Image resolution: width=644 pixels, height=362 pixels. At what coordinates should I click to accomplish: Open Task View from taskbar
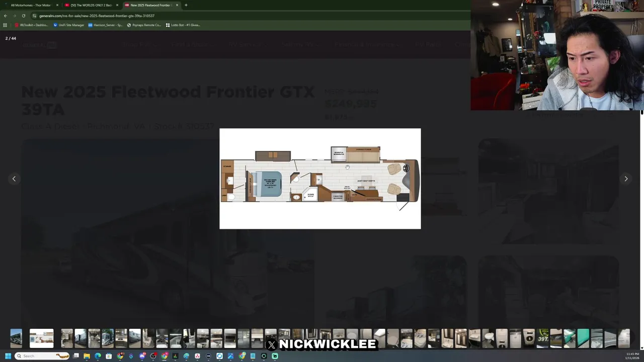click(76, 356)
